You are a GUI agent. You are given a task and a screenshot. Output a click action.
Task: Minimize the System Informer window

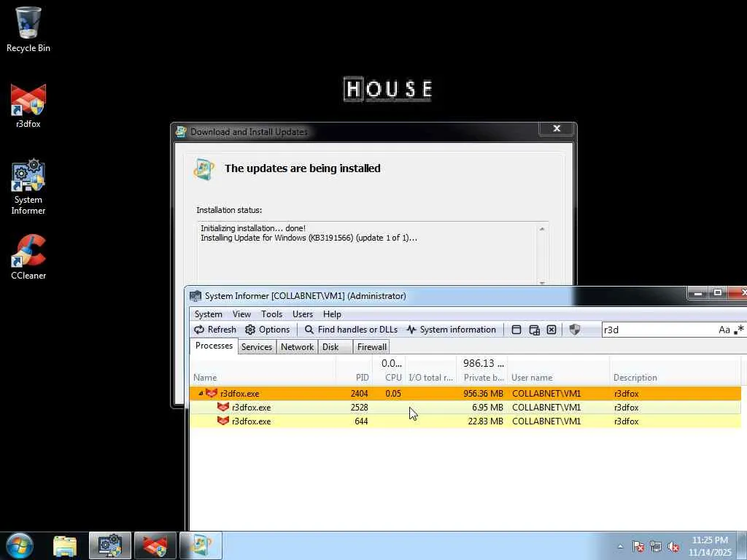point(698,293)
